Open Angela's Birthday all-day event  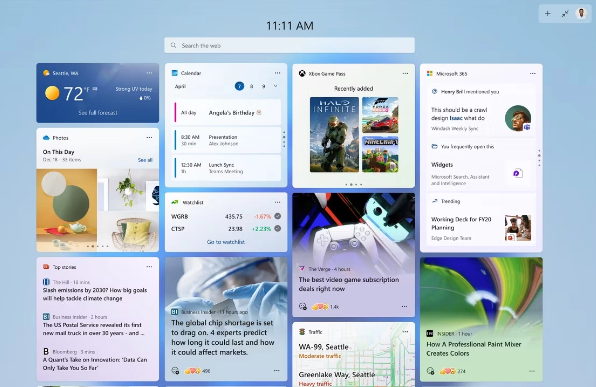227,113
